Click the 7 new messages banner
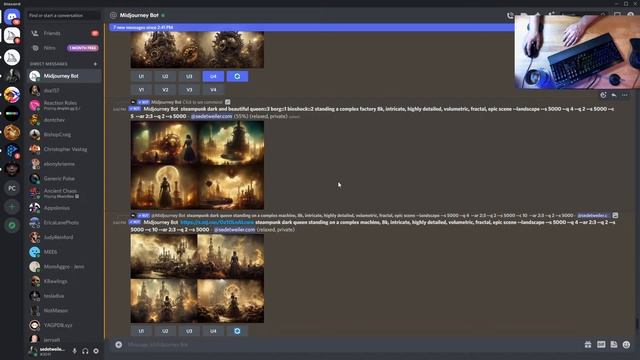 [x=311, y=27]
